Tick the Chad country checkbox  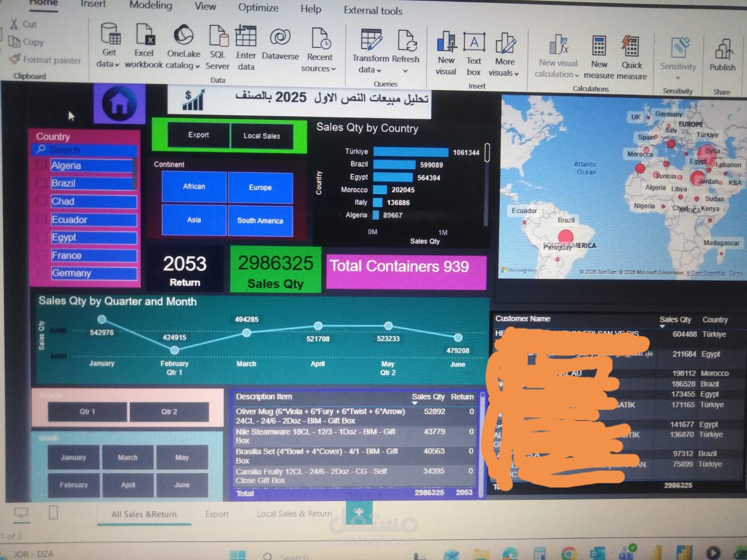(x=42, y=201)
